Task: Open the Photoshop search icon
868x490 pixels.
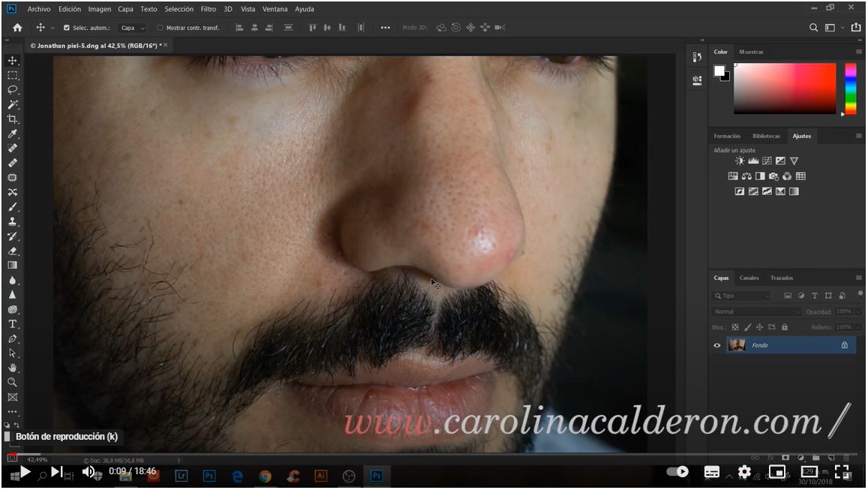Action: coord(814,27)
